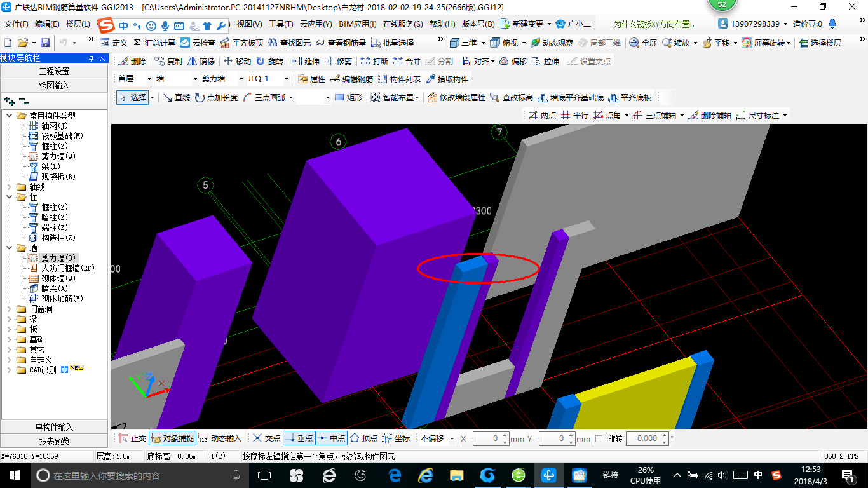Click 编辑钢筋 edit rebar
Screen dimensions: 868x488
[x=351, y=79]
